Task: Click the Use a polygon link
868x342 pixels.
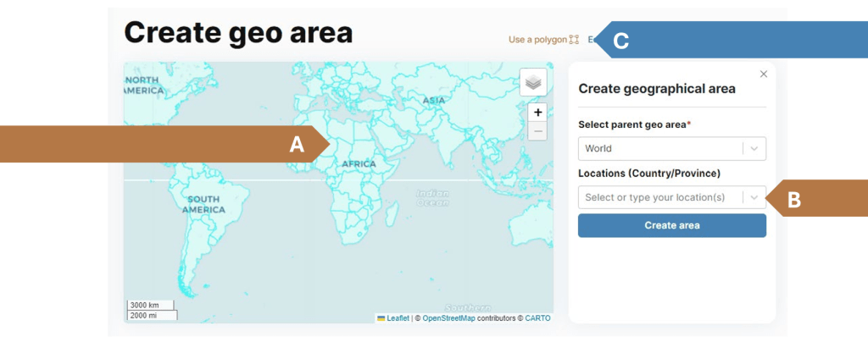Action: pyautogui.click(x=543, y=40)
